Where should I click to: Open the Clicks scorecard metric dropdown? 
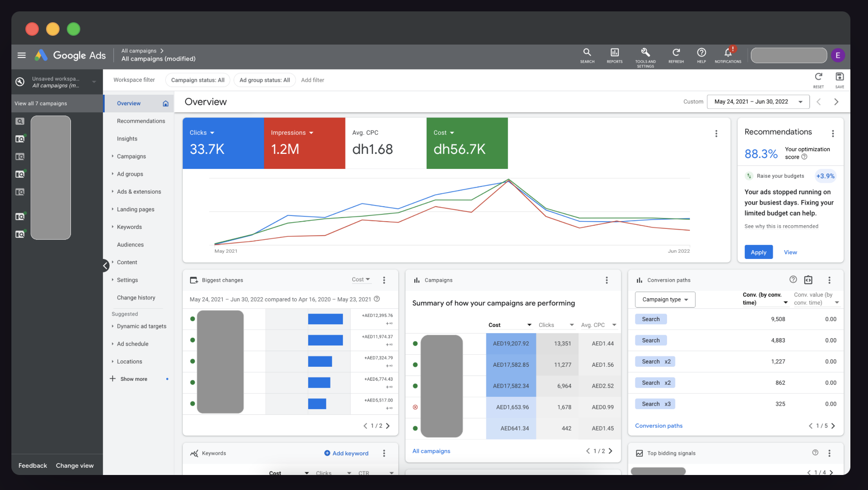[x=202, y=133]
